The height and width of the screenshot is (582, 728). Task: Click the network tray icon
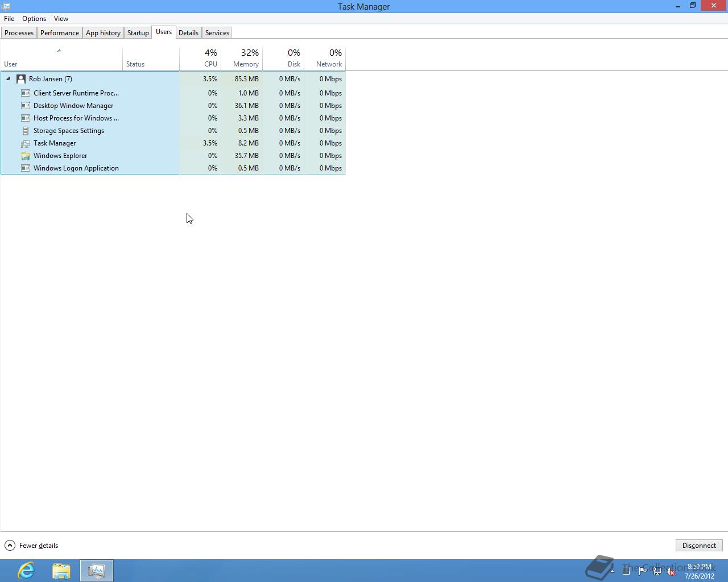[657, 571]
